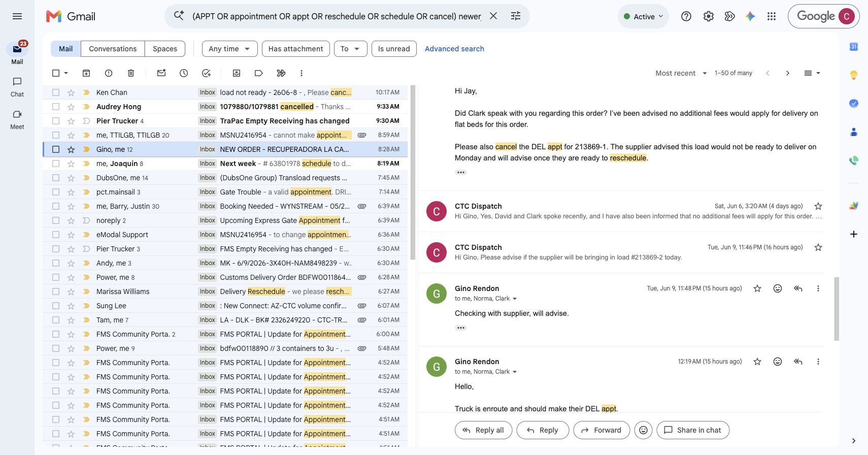
Task: Click the Reply button at bottom
Action: click(x=542, y=430)
